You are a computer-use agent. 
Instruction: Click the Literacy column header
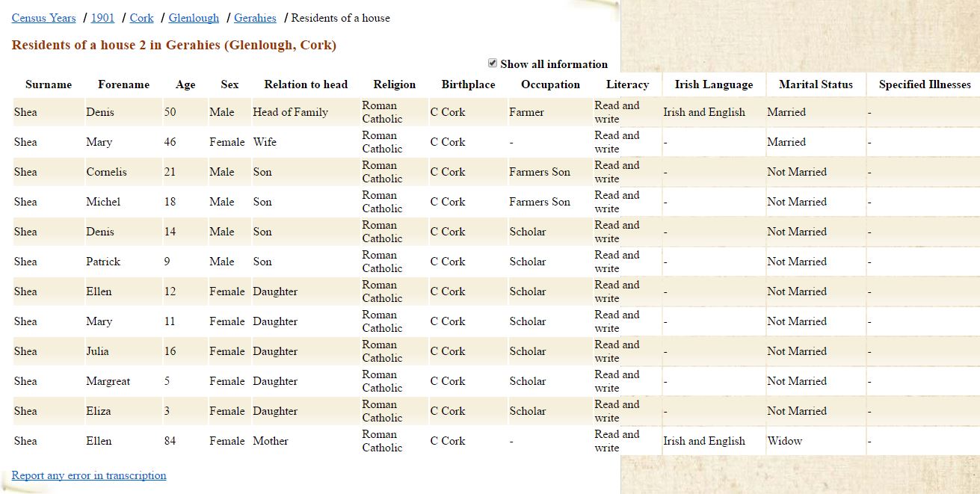coord(627,84)
